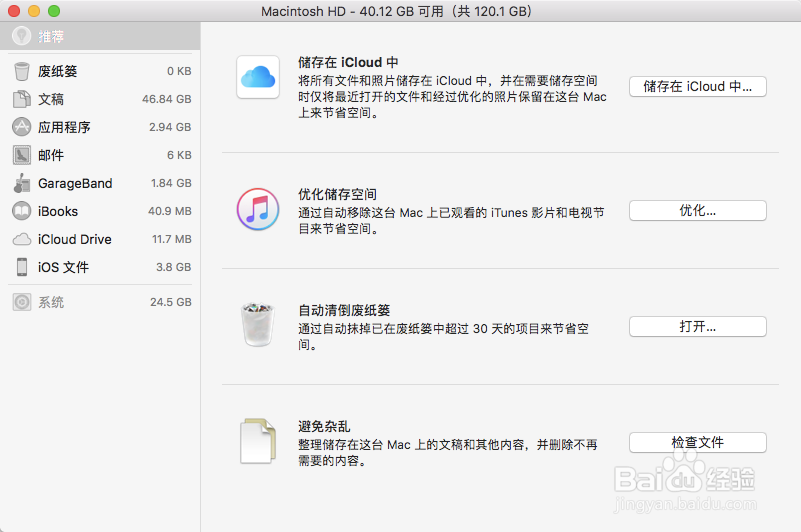This screenshot has width=801, height=532.
Task: Click the 优化... button
Action: coord(697,211)
